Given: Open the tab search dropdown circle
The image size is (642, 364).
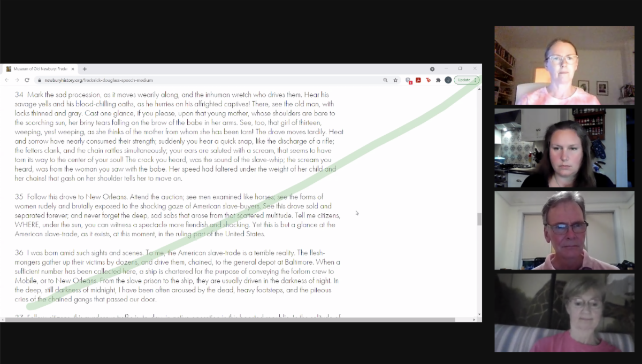Looking at the screenshot, I should click(432, 69).
